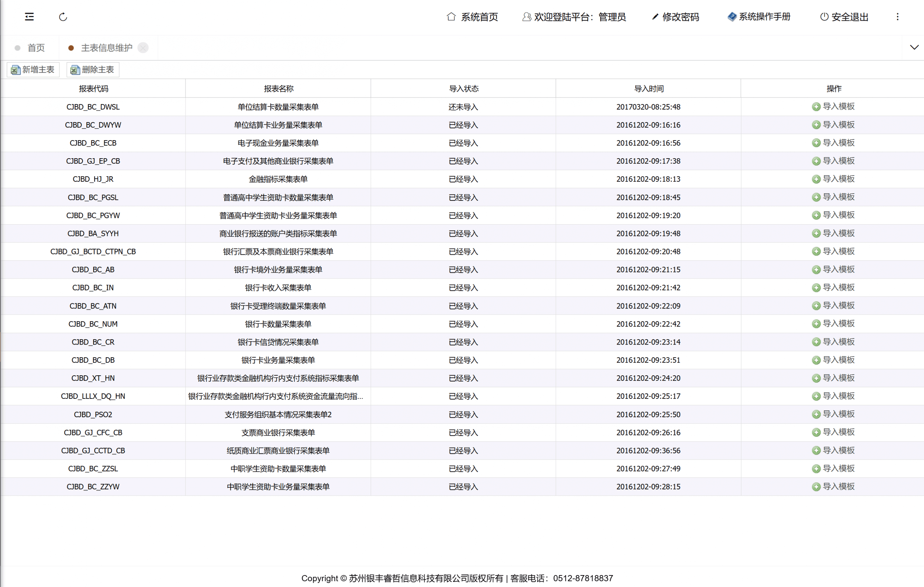This screenshot has width=924, height=587.
Task: Click the pencil icon for 修改密码
Action: tap(655, 17)
